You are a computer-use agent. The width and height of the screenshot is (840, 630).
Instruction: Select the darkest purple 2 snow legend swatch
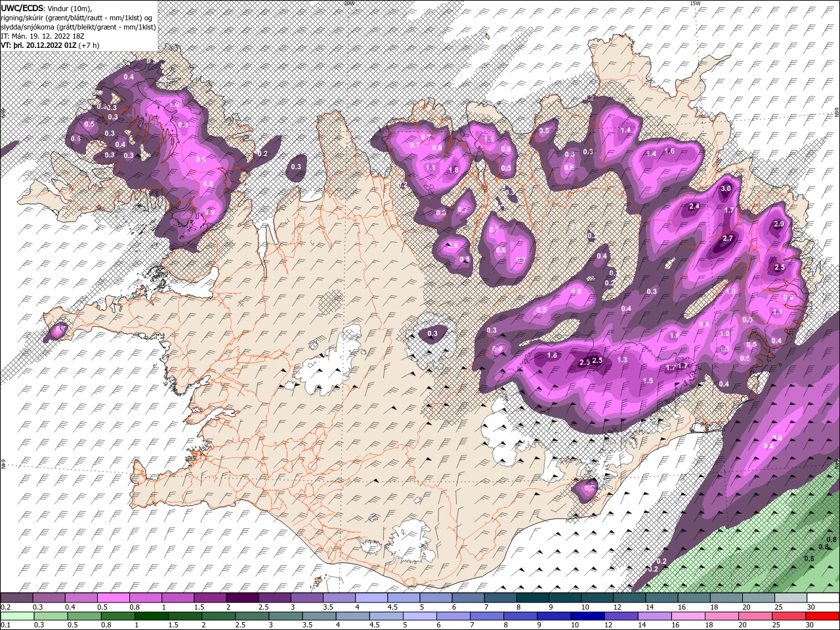[242, 598]
